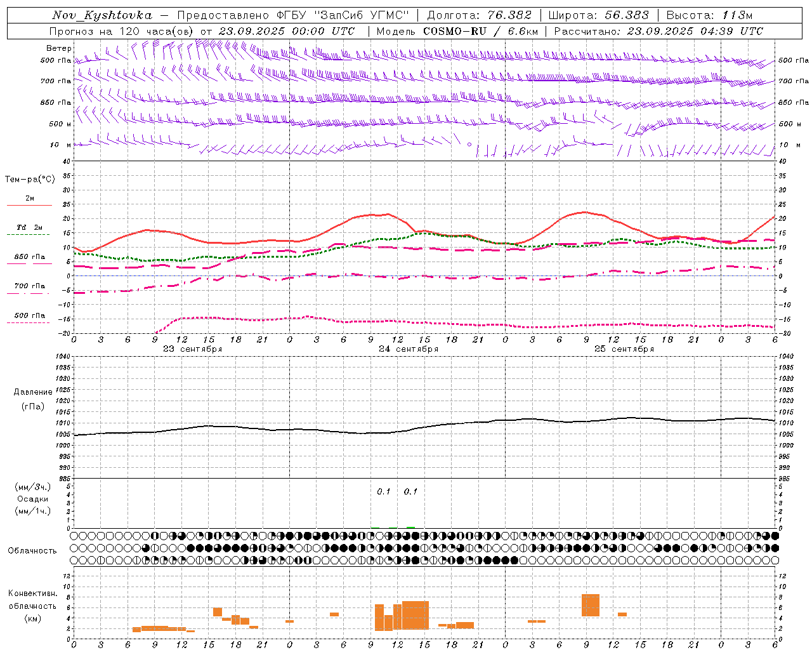Select the text Предоставлено ФГБУ "ЗапСиб УГМС"
Screen dimensions: 812x650
pos(293,15)
